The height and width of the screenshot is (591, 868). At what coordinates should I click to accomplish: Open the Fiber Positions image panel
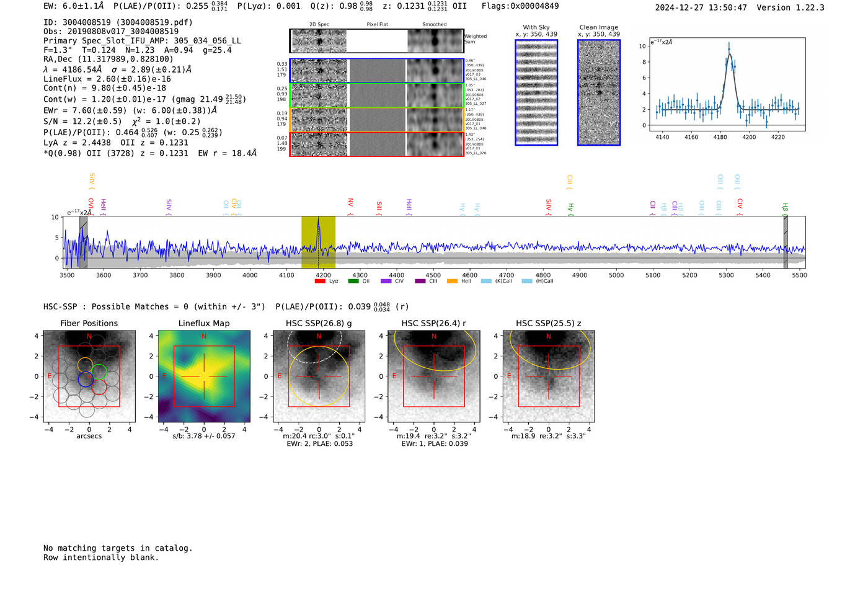pyautogui.click(x=89, y=376)
